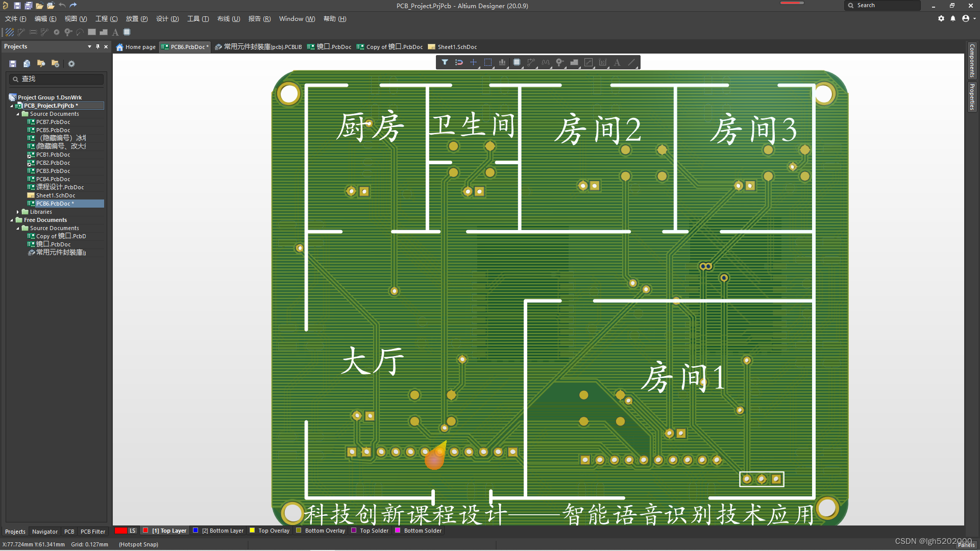The image size is (980, 551).
Task: Click the Panels button at bottom right
Action: pyautogui.click(x=966, y=545)
